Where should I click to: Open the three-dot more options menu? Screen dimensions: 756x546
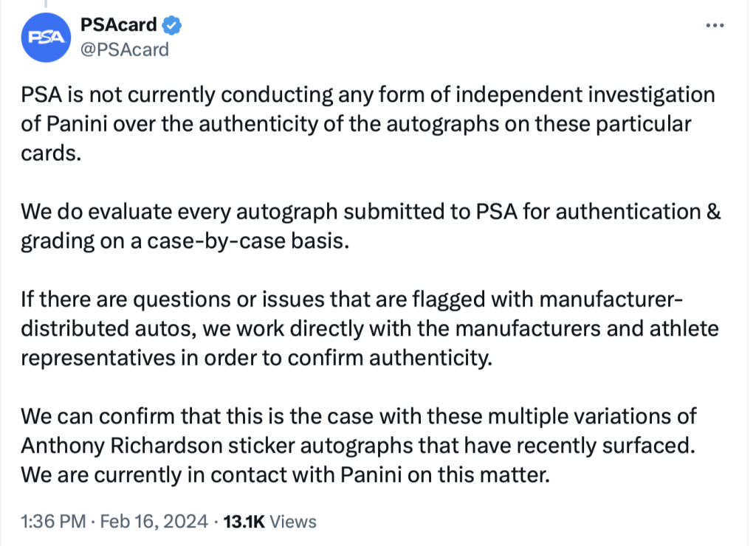715,26
